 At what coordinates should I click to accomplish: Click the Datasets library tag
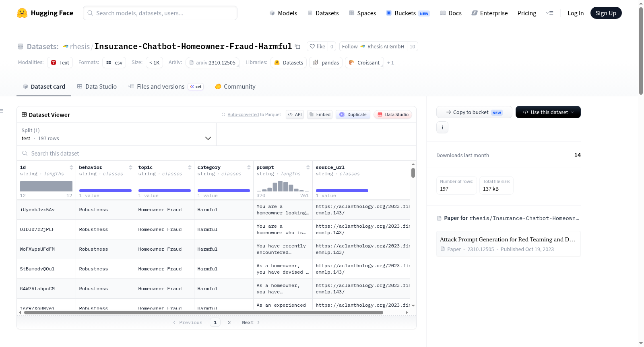pos(289,62)
